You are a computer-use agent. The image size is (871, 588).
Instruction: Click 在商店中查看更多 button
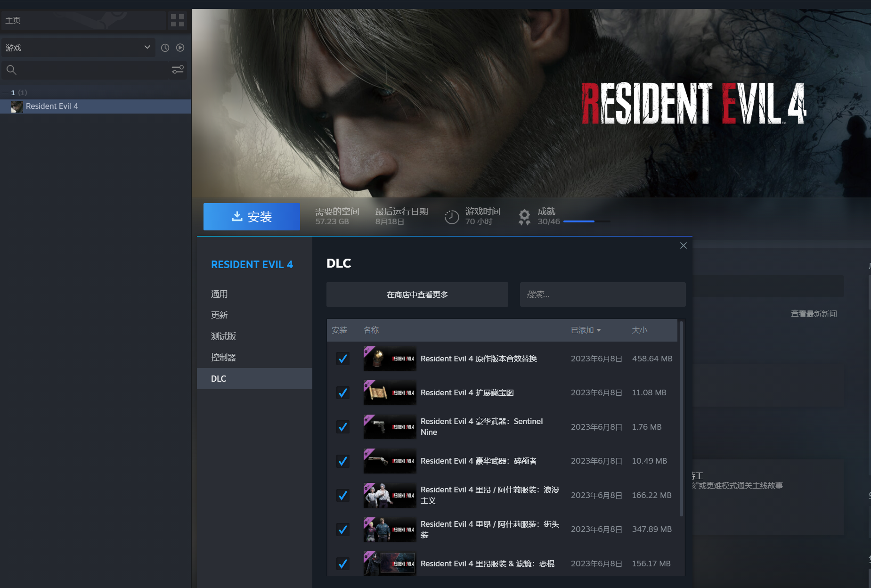pyautogui.click(x=417, y=294)
